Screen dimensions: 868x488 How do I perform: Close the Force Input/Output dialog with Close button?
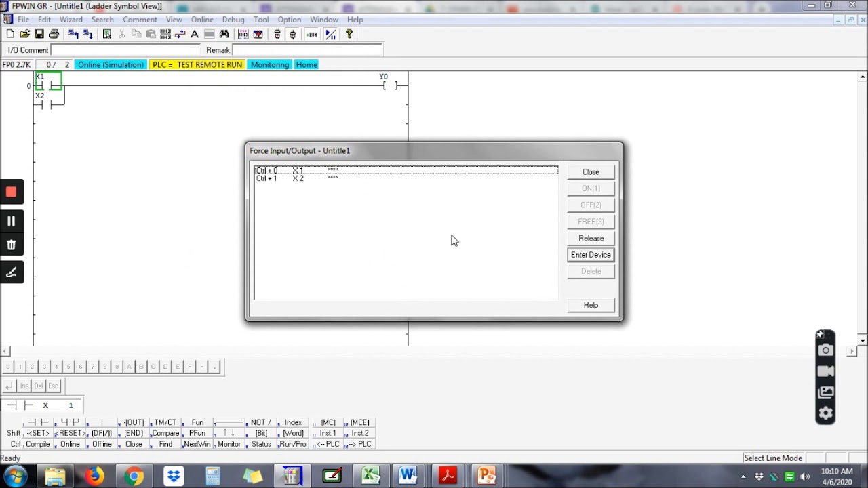591,172
